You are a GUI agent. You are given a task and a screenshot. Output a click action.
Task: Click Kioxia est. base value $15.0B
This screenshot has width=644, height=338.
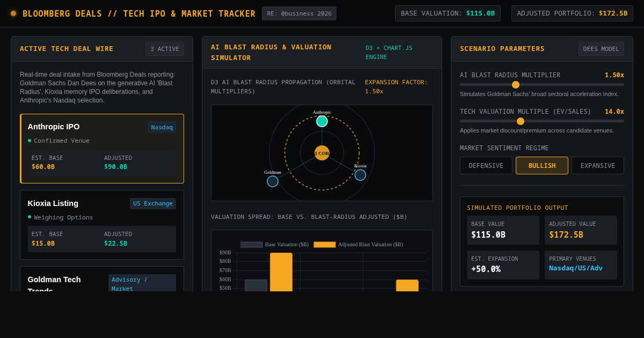(x=43, y=244)
